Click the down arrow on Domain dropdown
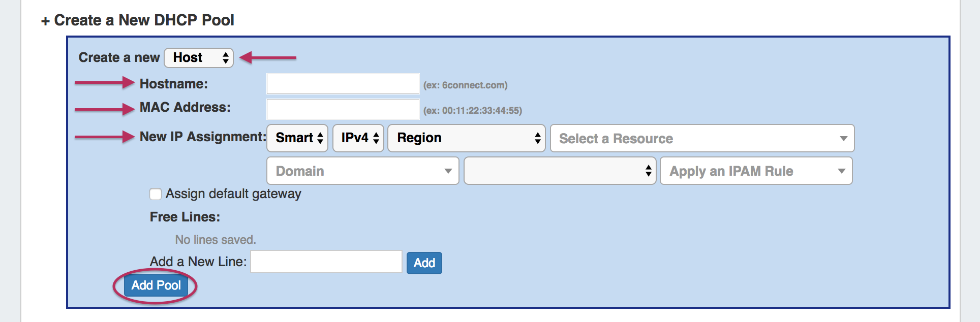Image resolution: width=980 pixels, height=322 pixels. (x=448, y=171)
